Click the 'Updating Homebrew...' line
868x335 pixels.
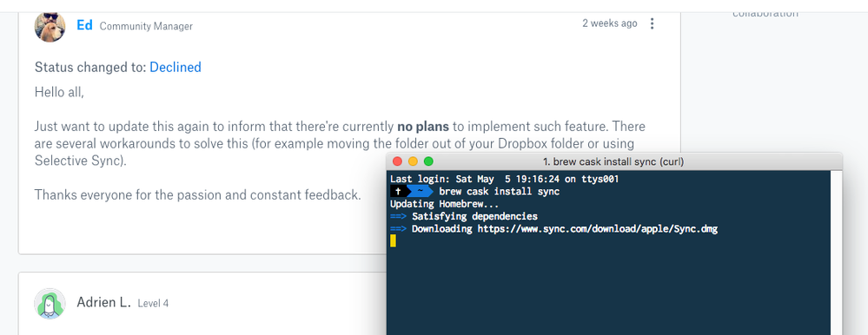445,204
